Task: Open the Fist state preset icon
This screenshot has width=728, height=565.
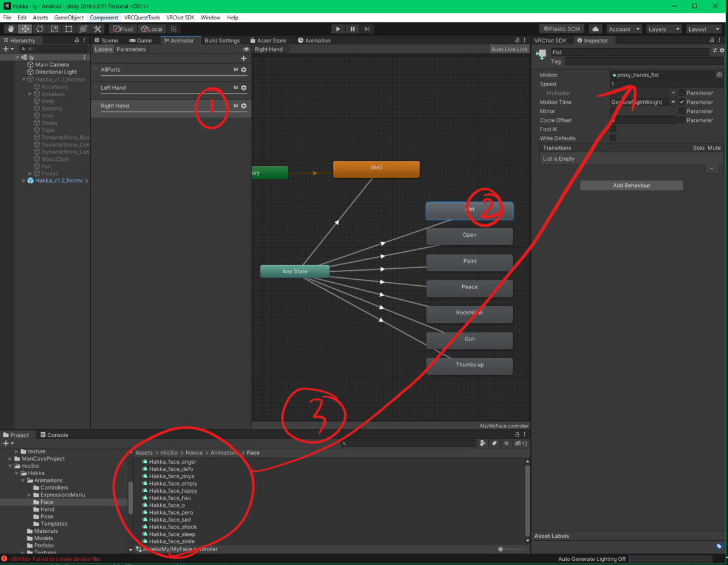Action: [715, 50]
